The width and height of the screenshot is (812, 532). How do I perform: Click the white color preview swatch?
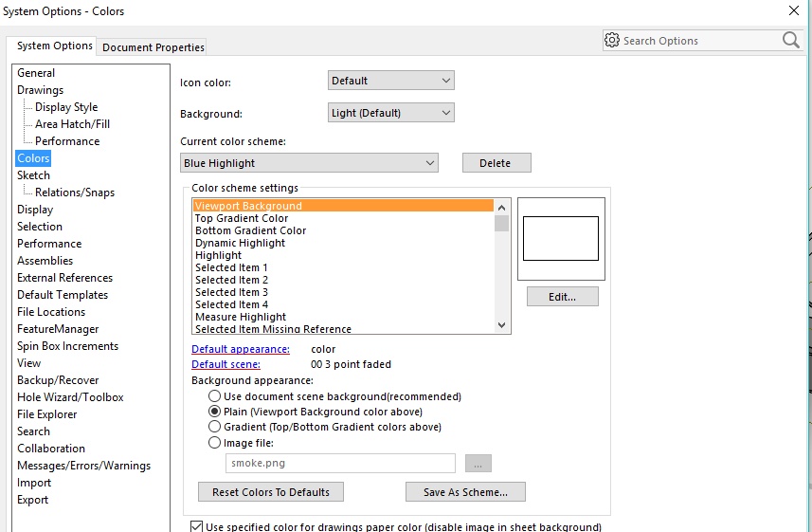[561, 238]
